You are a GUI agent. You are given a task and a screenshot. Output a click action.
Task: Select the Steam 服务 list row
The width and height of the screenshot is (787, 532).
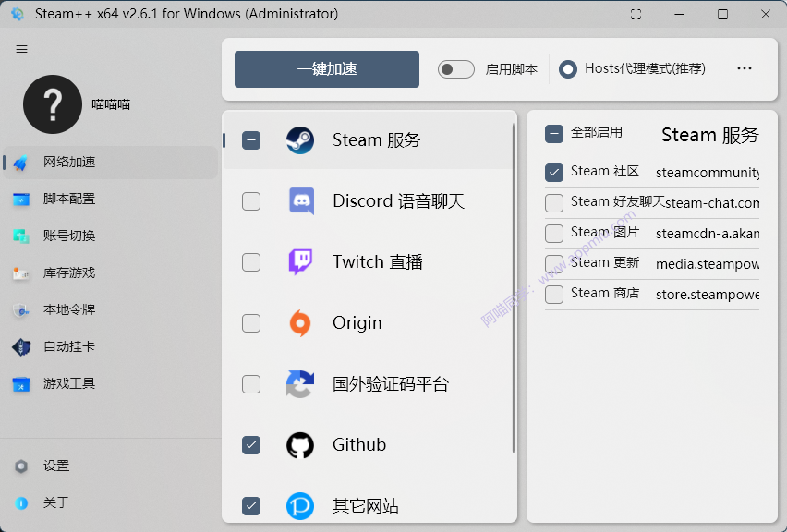[x=369, y=140]
